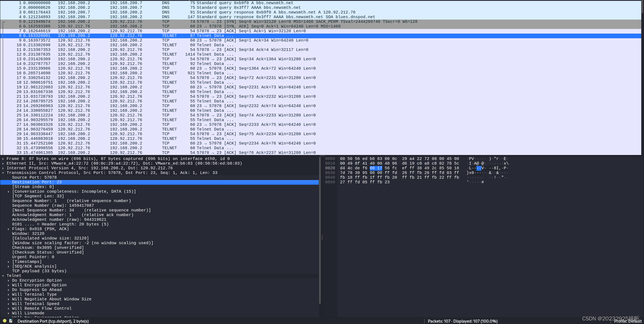This screenshot has height=324, width=644.
Task: Select the Window: 32120 field
Action: coord(160,234)
